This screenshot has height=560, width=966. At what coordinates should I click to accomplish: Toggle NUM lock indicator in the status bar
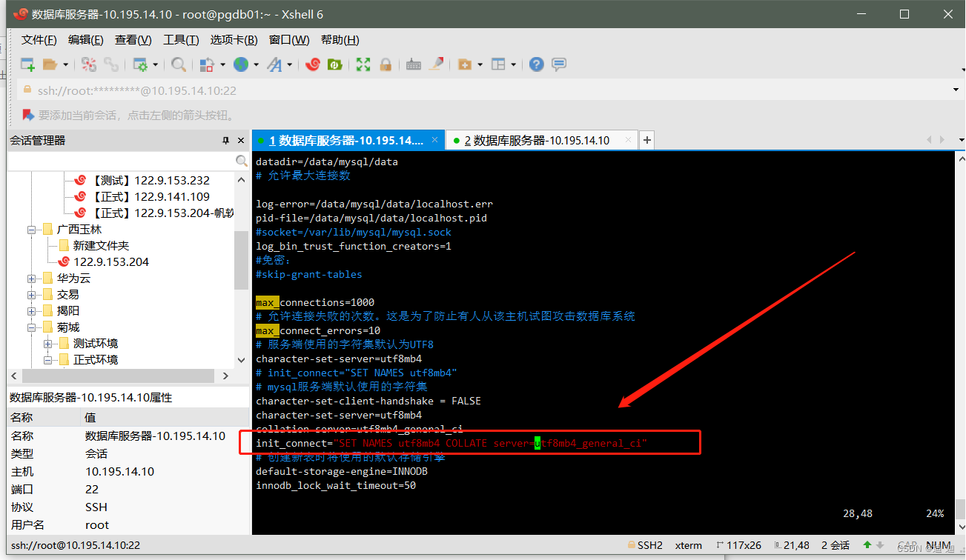pos(939,545)
